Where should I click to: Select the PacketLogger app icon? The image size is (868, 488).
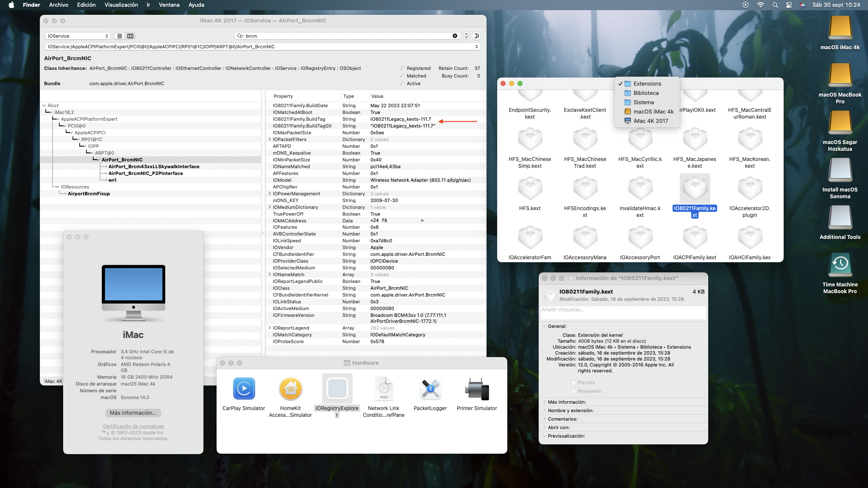pos(430,389)
